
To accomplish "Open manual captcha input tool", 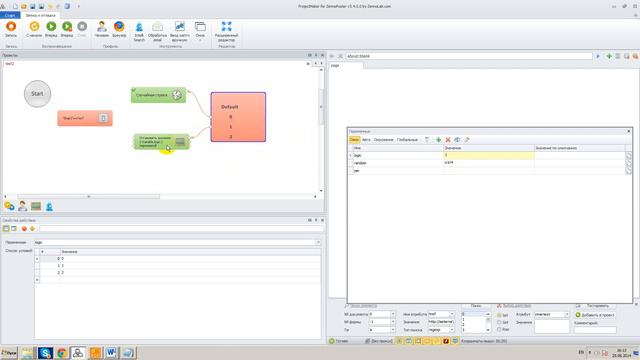I will click(x=180, y=31).
